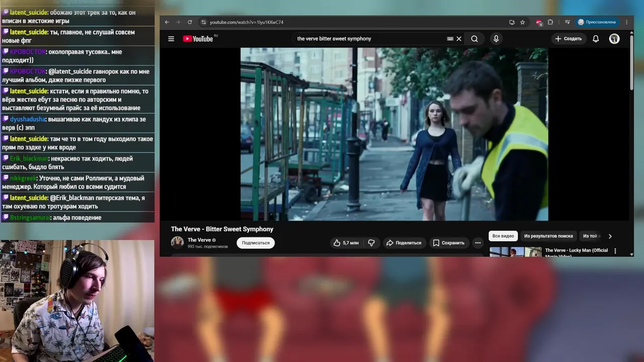Run search with magnifier button
Screen dimensions: 644x362
pyautogui.click(x=474, y=39)
